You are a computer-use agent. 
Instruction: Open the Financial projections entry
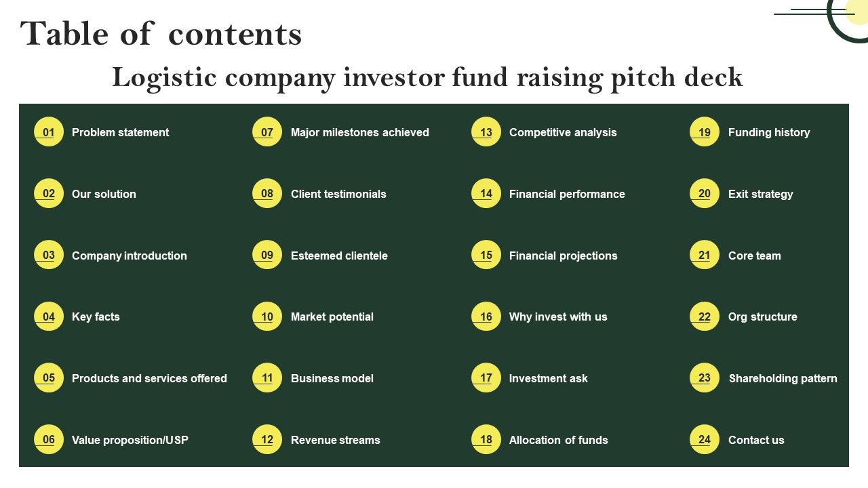pos(564,256)
